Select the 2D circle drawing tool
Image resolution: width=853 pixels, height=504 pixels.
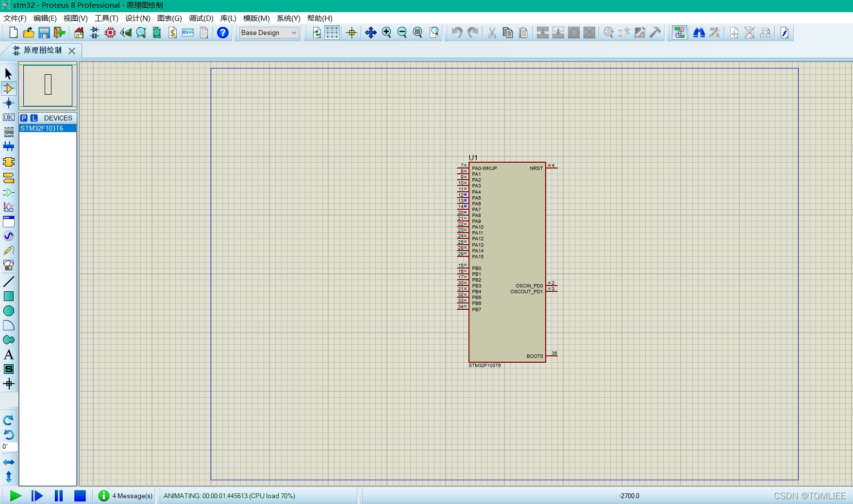pyautogui.click(x=9, y=311)
